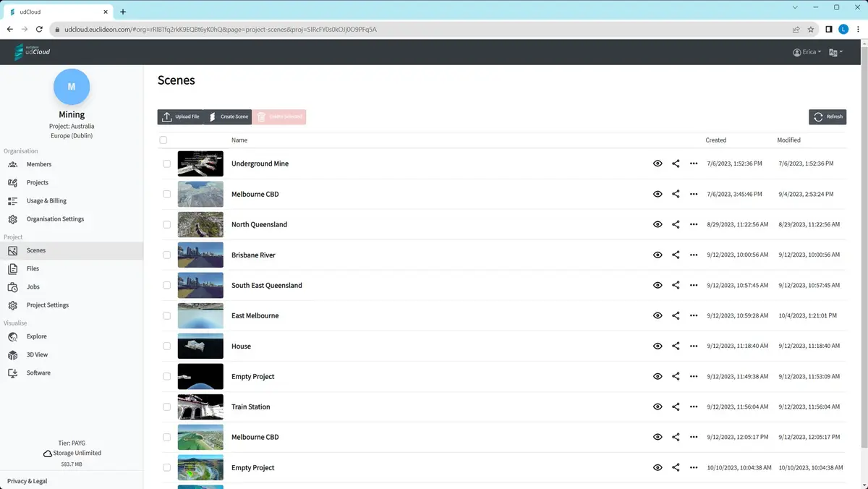The height and width of the screenshot is (489, 868).
Task: Click the Refresh button
Action: [827, 116]
